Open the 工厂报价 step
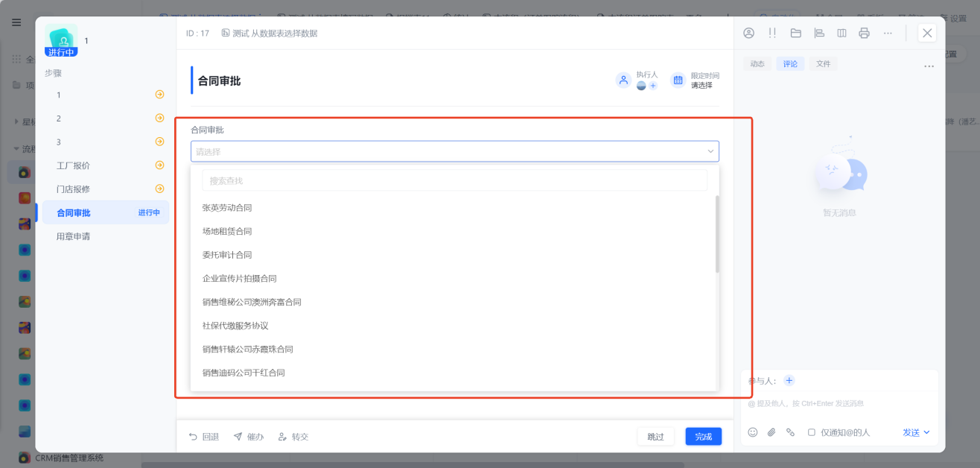Viewport: 980px width, 468px height. click(106, 165)
